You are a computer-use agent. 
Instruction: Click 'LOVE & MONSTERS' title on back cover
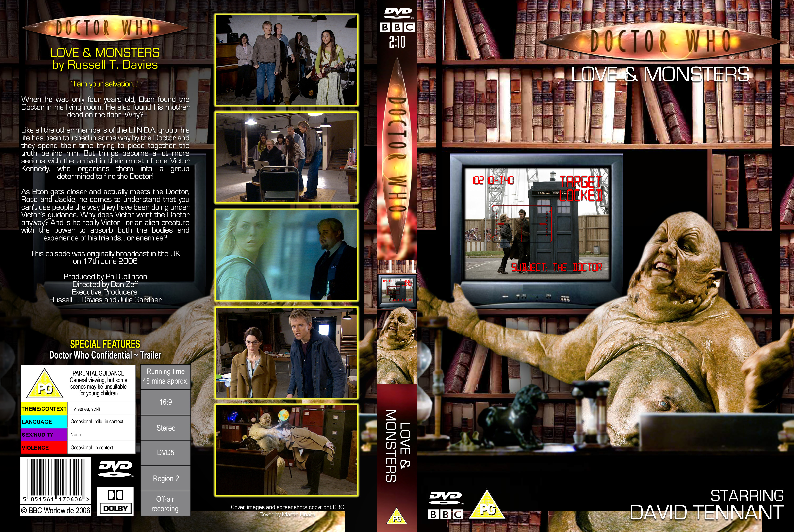(x=105, y=53)
